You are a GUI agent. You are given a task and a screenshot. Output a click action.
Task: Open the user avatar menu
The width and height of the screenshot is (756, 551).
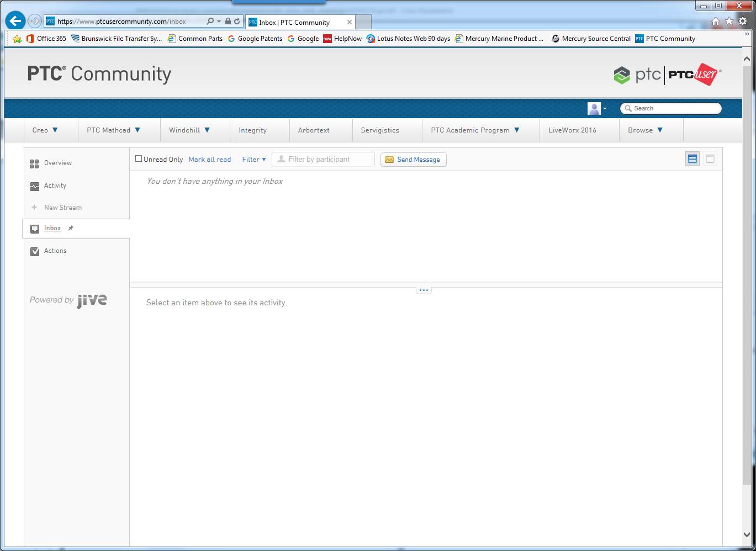click(x=597, y=108)
